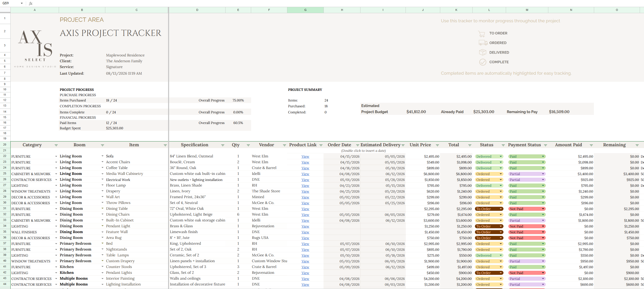This screenshot has width=644, height=289.
Task: Select the $6,800.00 unit price cell
Action: 423,174
